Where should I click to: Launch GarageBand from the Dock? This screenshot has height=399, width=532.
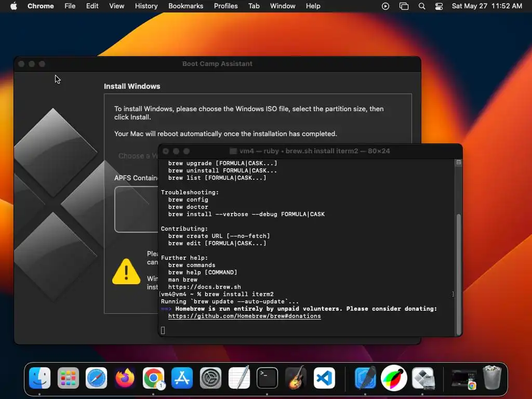tap(296, 378)
